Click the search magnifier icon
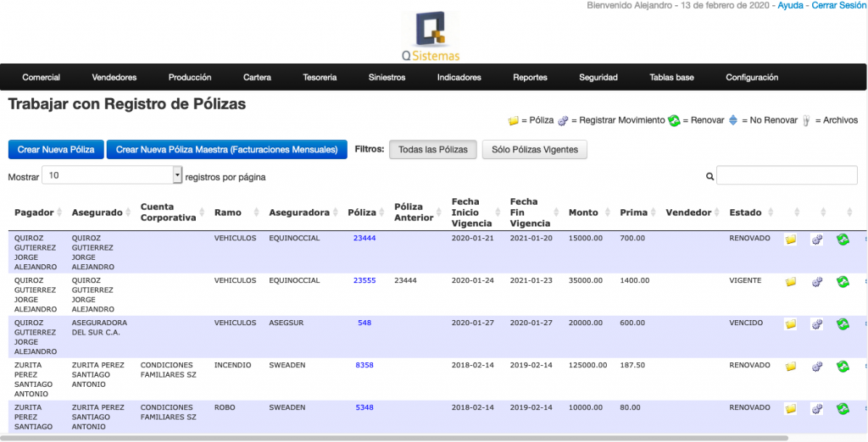This screenshot has height=442, width=868. click(x=709, y=176)
